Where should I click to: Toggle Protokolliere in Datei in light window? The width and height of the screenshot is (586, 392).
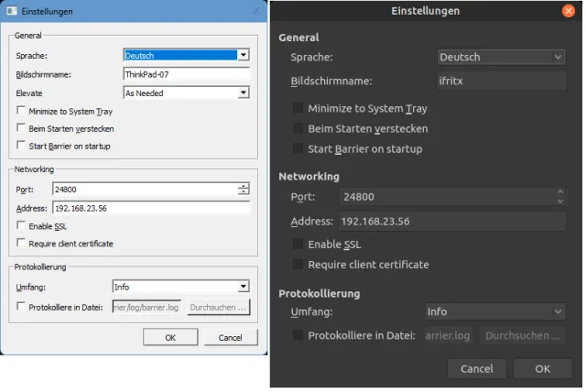pyautogui.click(x=21, y=307)
